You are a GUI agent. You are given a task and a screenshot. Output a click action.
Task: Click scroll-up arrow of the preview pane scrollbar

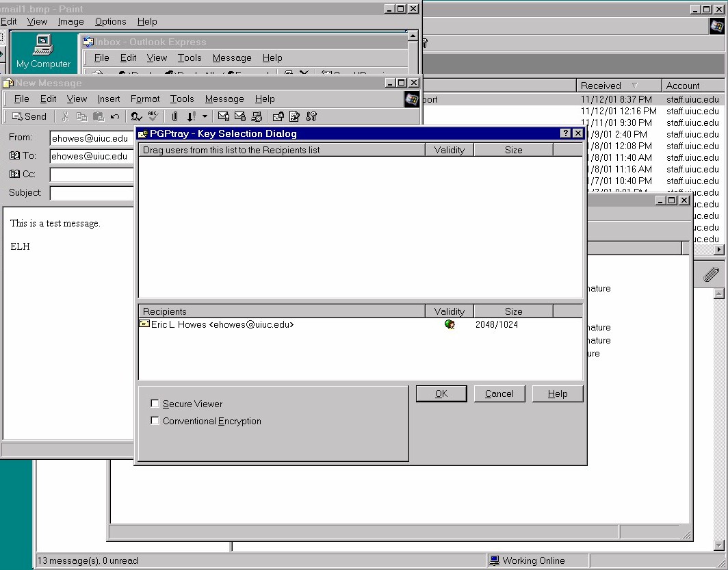tap(718, 293)
